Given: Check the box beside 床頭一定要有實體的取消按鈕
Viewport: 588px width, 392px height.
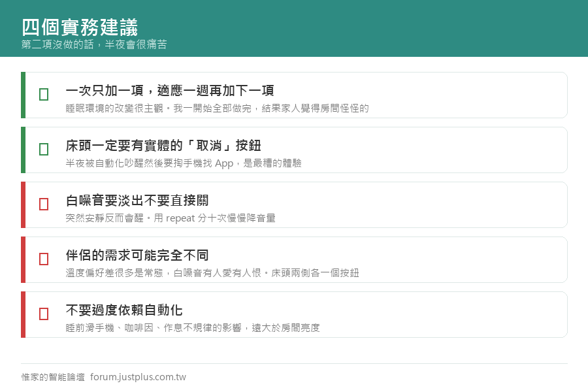Looking at the screenshot, I should pos(44,150).
